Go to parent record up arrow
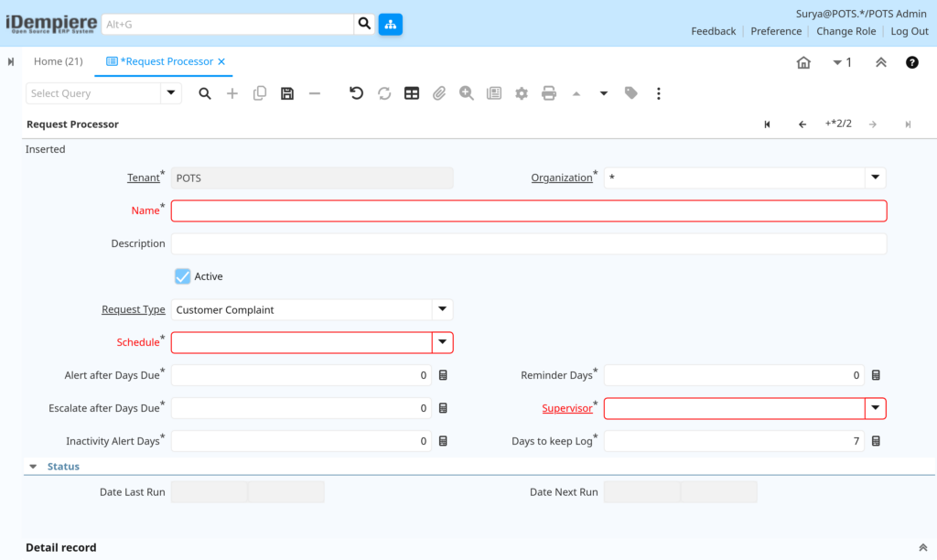 tap(576, 93)
